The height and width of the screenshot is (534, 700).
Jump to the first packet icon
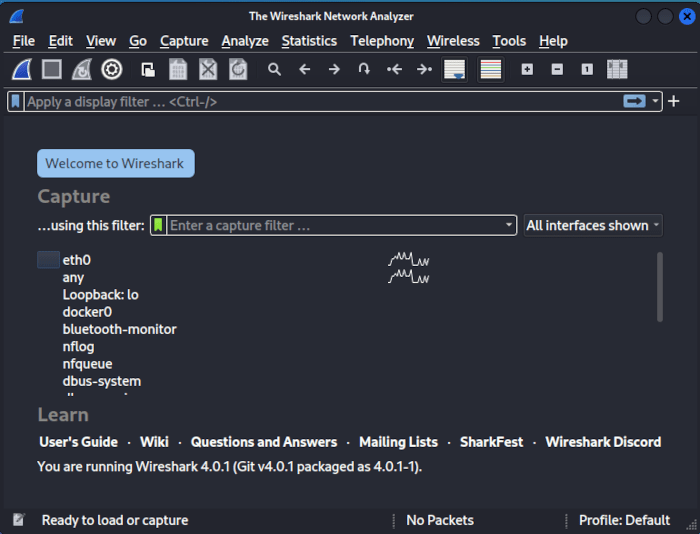coord(394,70)
